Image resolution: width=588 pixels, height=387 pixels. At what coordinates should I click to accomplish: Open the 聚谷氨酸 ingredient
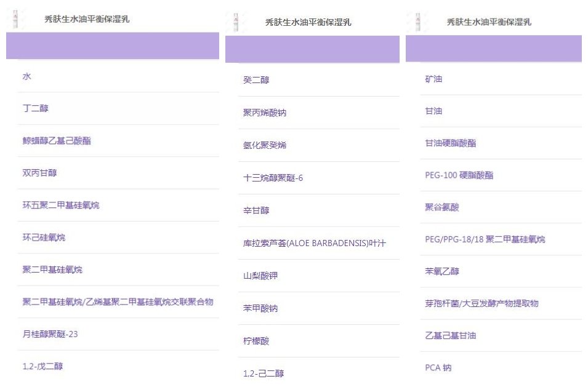[442, 207]
